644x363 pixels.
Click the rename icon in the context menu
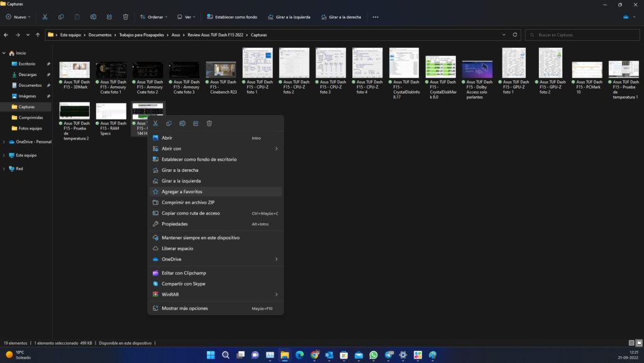click(x=182, y=123)
